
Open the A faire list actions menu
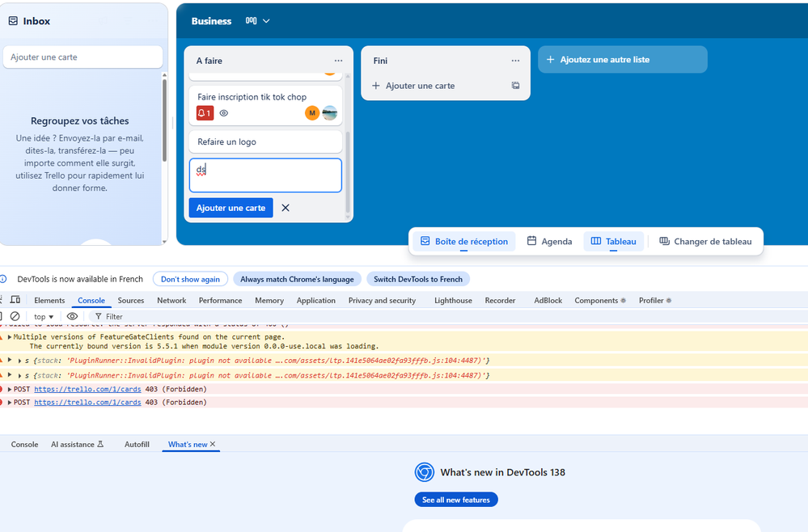[338, 61]
